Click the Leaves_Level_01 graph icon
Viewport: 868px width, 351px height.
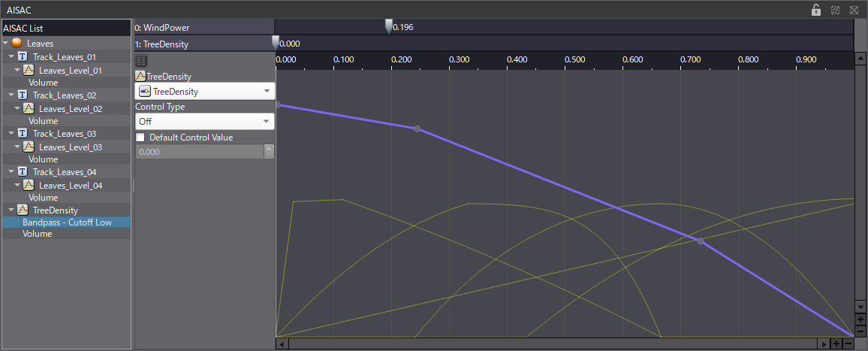point(29,71)
